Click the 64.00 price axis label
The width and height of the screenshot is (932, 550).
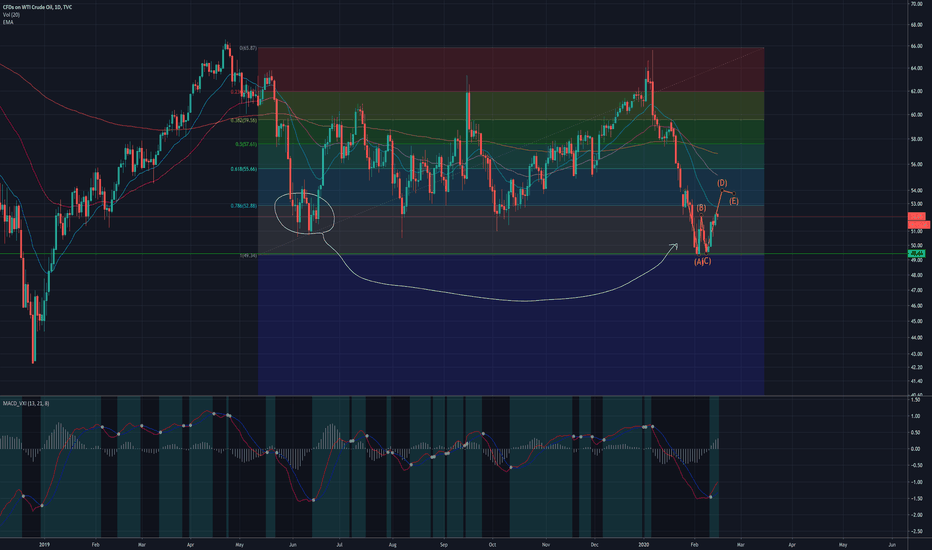click(x=916, y=68)
